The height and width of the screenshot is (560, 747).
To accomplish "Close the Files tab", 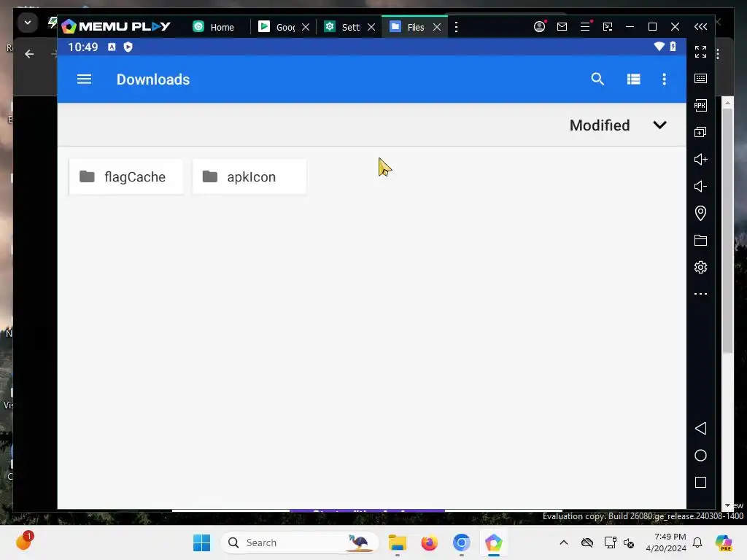I will point(437,27).
